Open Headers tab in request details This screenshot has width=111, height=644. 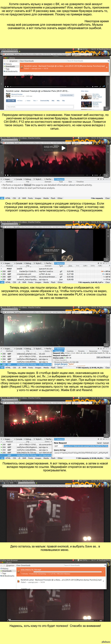click(x=58, y=351)
